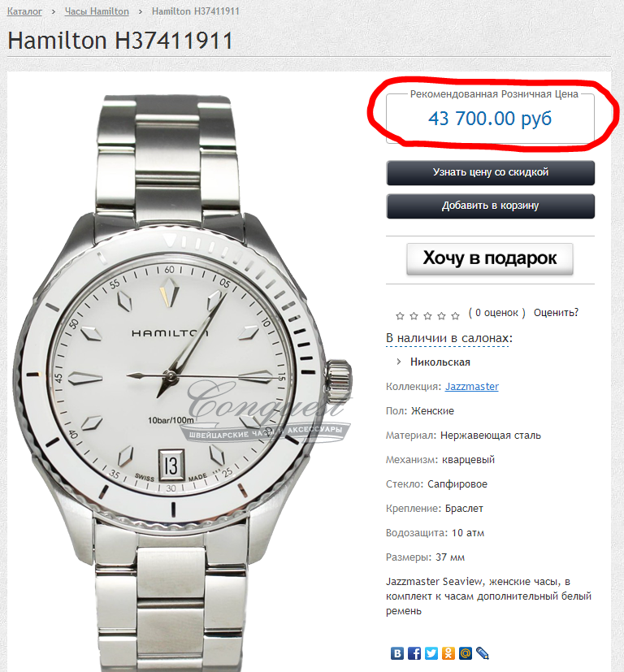Select the third rating star

coord(427,316)
